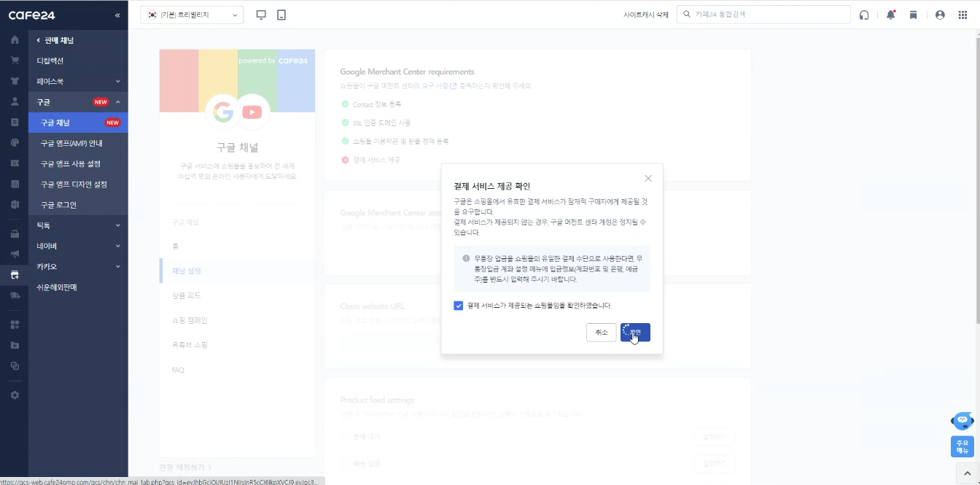This screenshot has height=485, width=980.
Task: Collapse the 구글 menu section
Action: click(x=79, y=102)
